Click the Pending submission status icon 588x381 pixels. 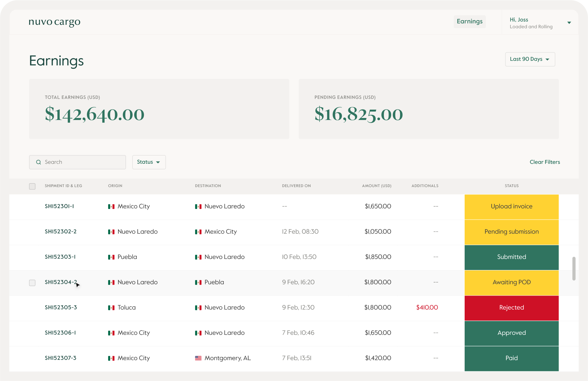512,232
